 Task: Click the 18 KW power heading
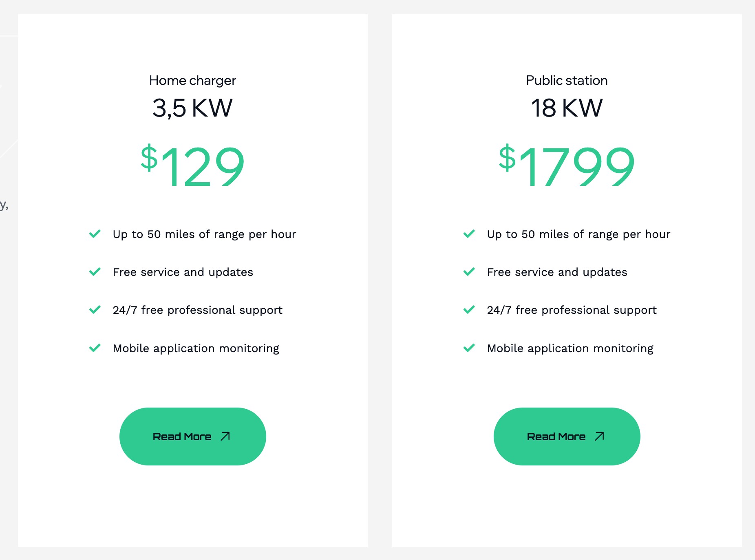[567, 108]
